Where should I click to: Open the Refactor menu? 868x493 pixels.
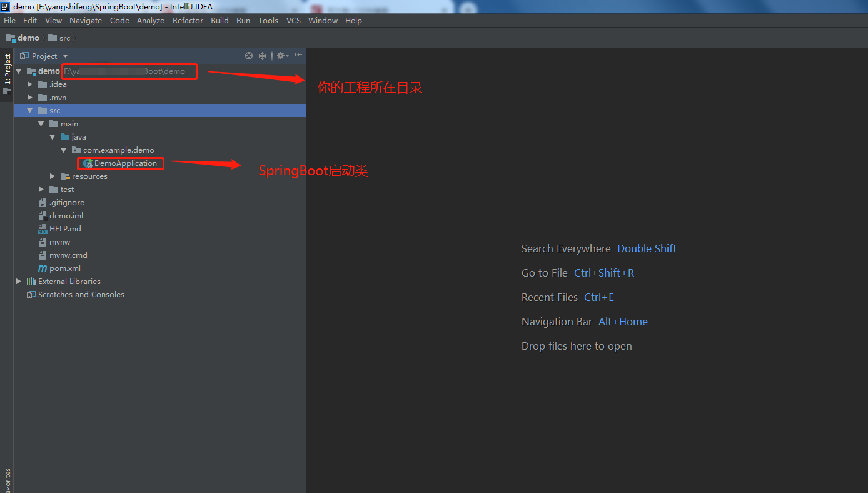pyautogui.click(x=188, y=21)
